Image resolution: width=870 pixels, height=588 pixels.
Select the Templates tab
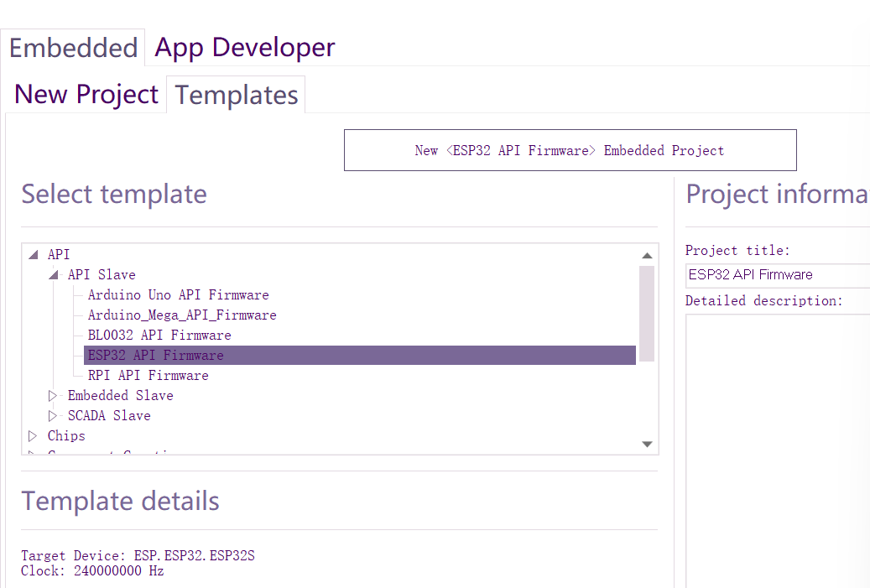pyautogui.click(x=237, y=95)
